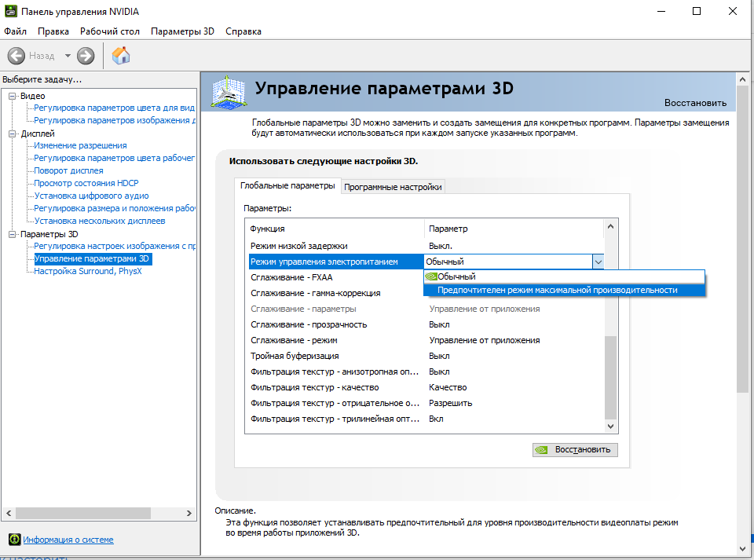Select the Сглаживание - FXAA row

(x=335, y=277)
